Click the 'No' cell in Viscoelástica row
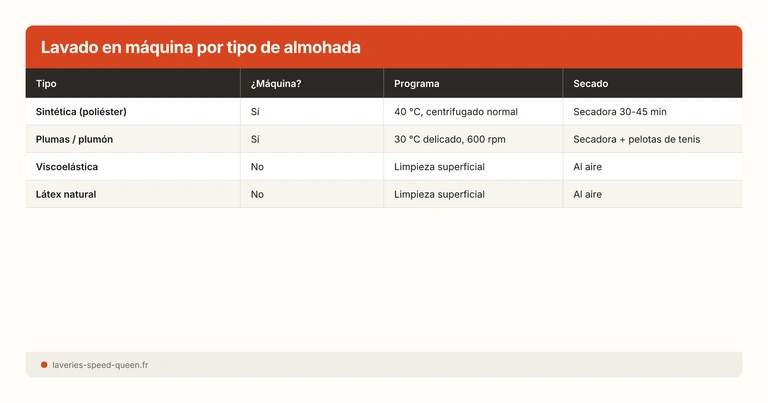768x403 pixels. 258,167
